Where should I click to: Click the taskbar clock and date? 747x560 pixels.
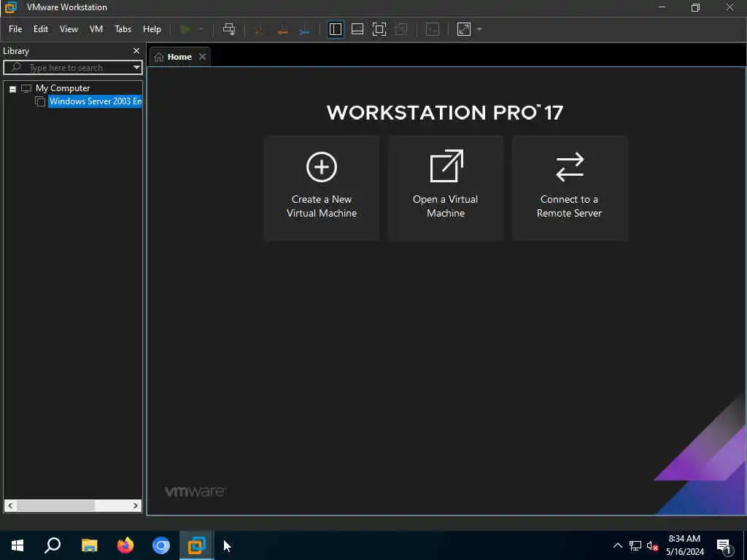click(684, 545)
